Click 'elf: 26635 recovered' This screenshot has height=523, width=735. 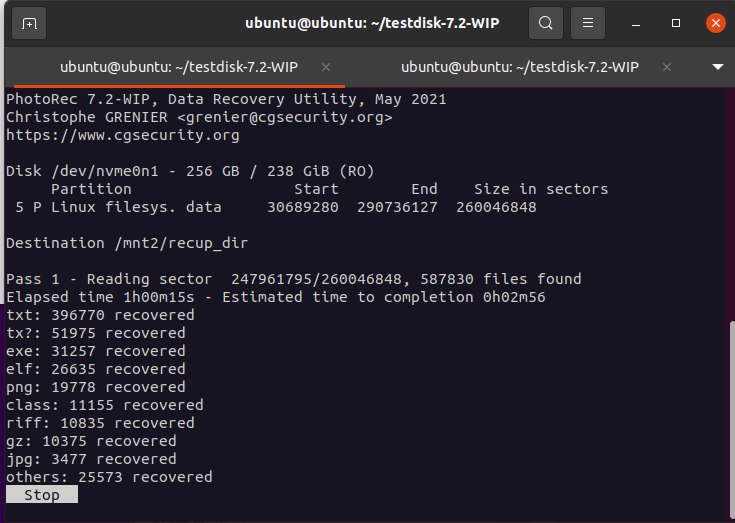click(96, 369)
